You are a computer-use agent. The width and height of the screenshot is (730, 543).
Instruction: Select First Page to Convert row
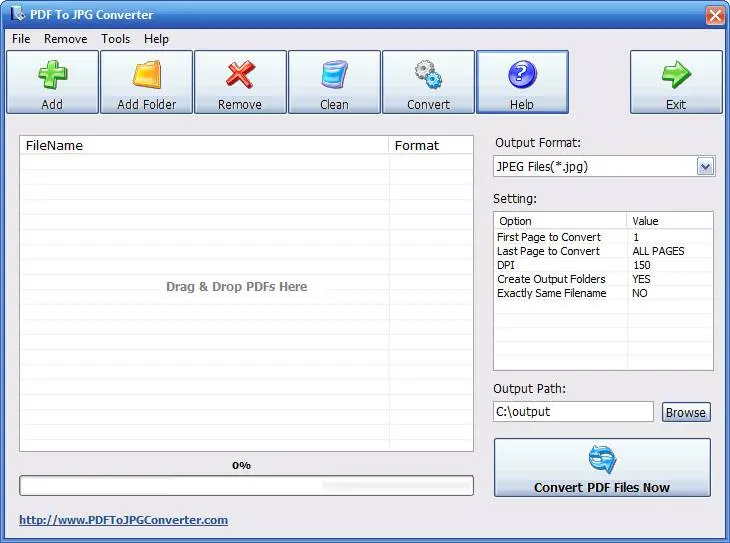click(x=603, y=237)
